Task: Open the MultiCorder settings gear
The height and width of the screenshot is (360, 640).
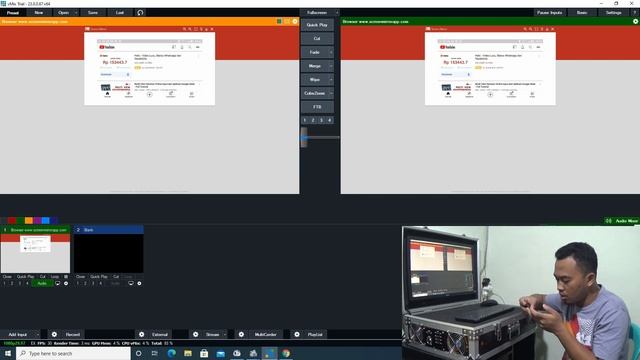Action: tap(241, 334)
